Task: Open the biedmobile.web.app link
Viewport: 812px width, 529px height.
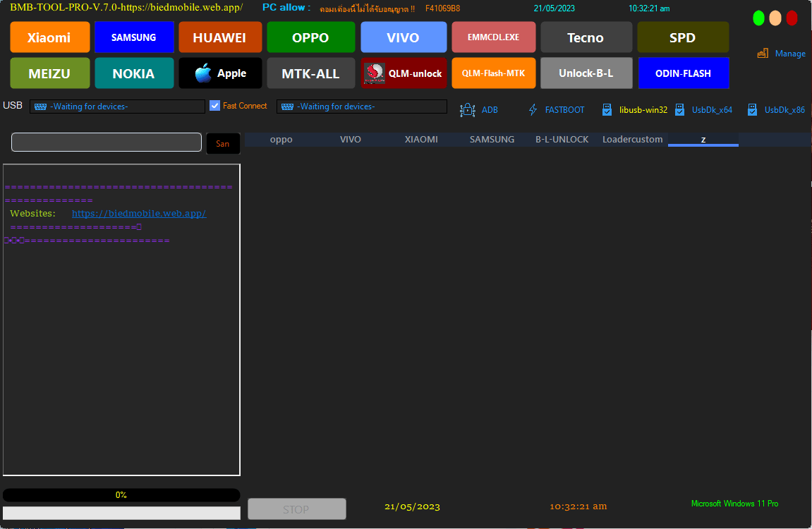Action: [138, 213]
